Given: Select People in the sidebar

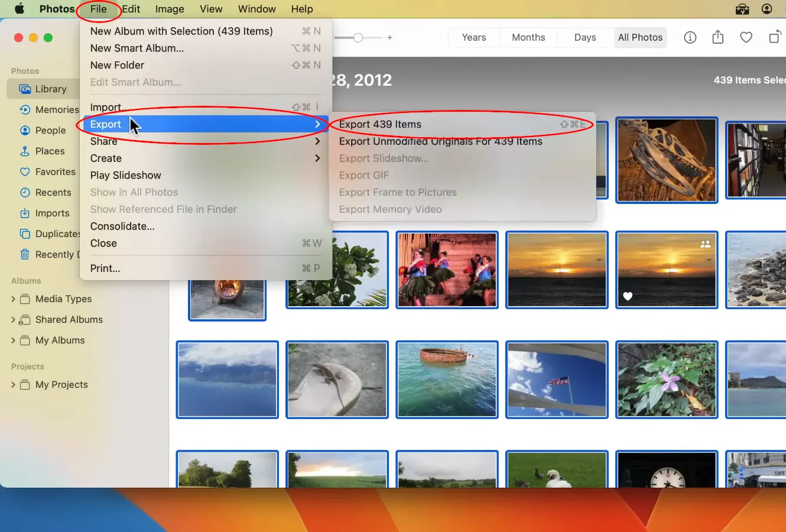Looking at the screenshot, I should [46, 130].
